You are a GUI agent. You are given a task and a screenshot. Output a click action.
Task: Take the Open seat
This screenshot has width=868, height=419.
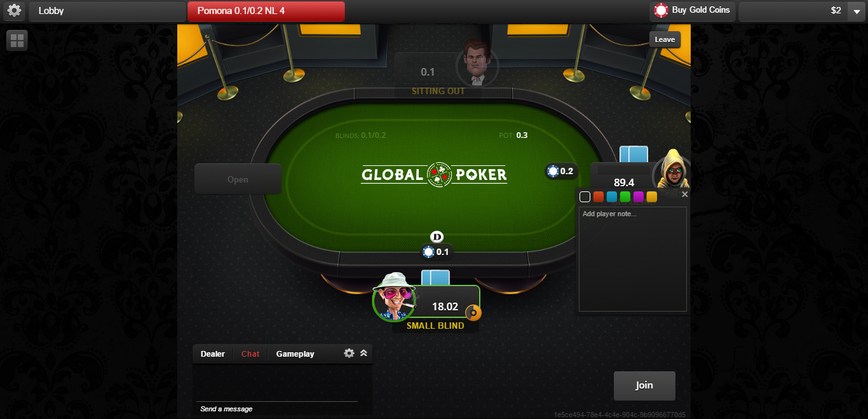point(238,179)
